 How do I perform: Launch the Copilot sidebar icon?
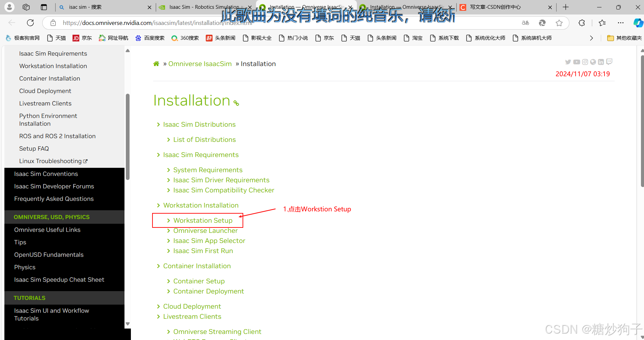[638, 23]
